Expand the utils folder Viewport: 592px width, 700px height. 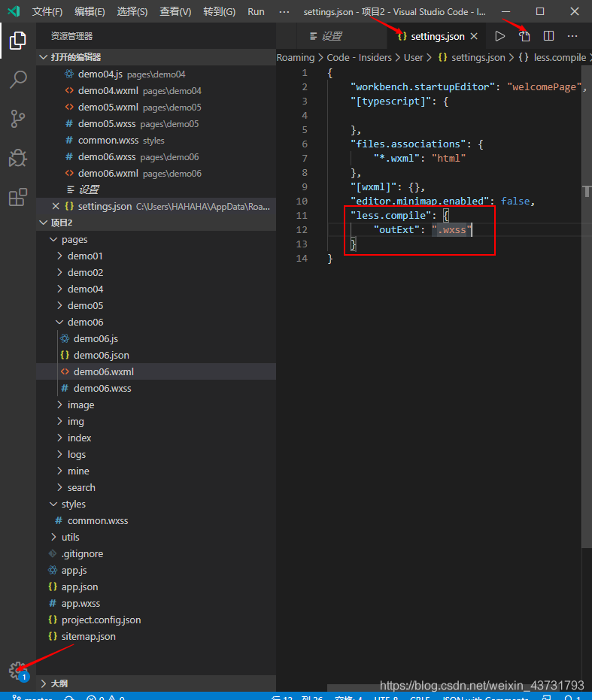pyautogui.click(x=156, y=537)
